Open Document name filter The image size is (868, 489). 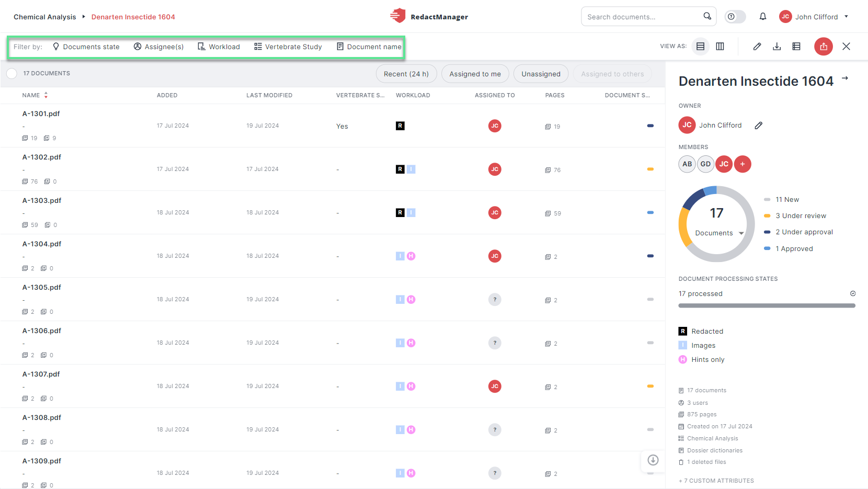(x=369, y=47)
